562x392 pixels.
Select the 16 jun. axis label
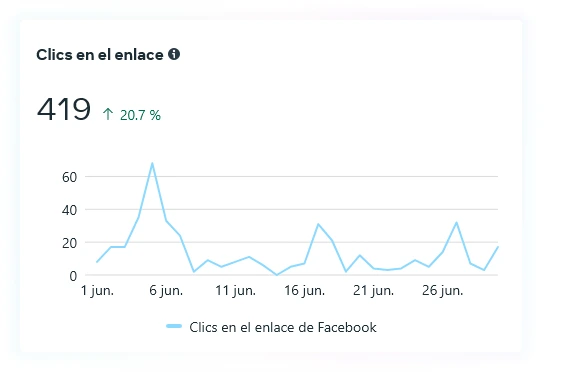(305, 291)
